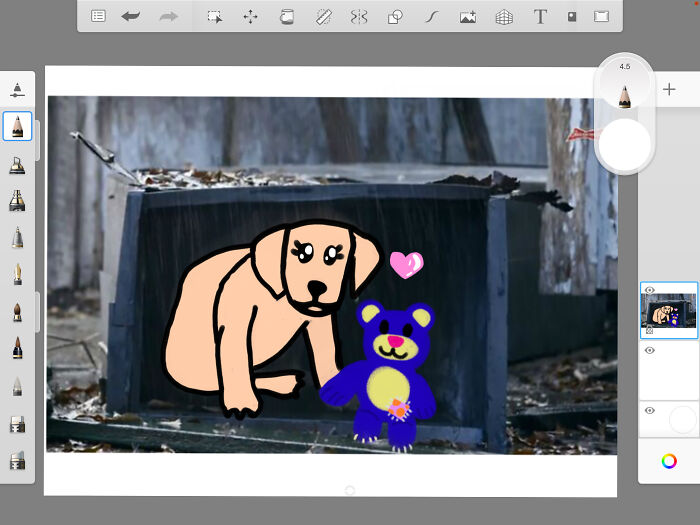Add text with the T tool

[x=540, y=16]
